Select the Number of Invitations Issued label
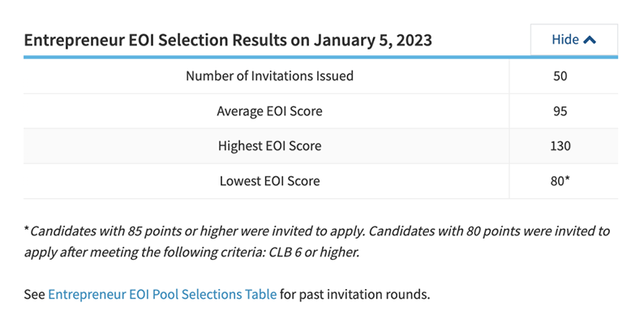Viewport: 644px width, 332px height. click(x=269, y=77)
